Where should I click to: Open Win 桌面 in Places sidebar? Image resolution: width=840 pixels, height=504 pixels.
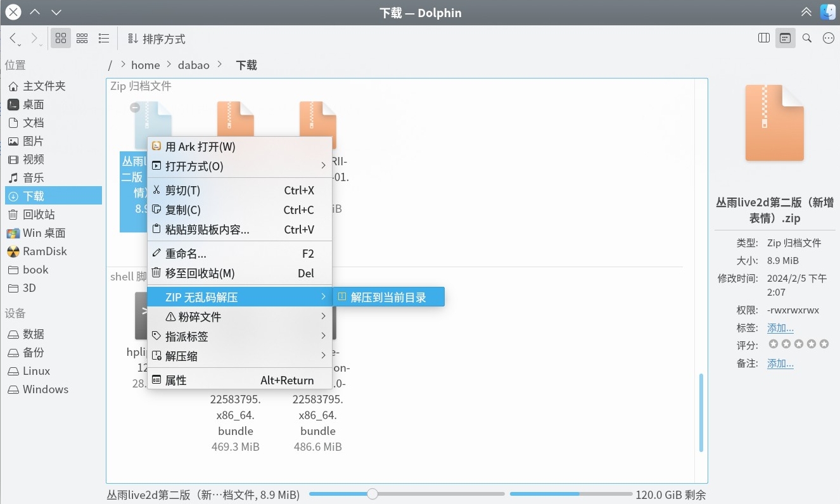coord(53,233)
